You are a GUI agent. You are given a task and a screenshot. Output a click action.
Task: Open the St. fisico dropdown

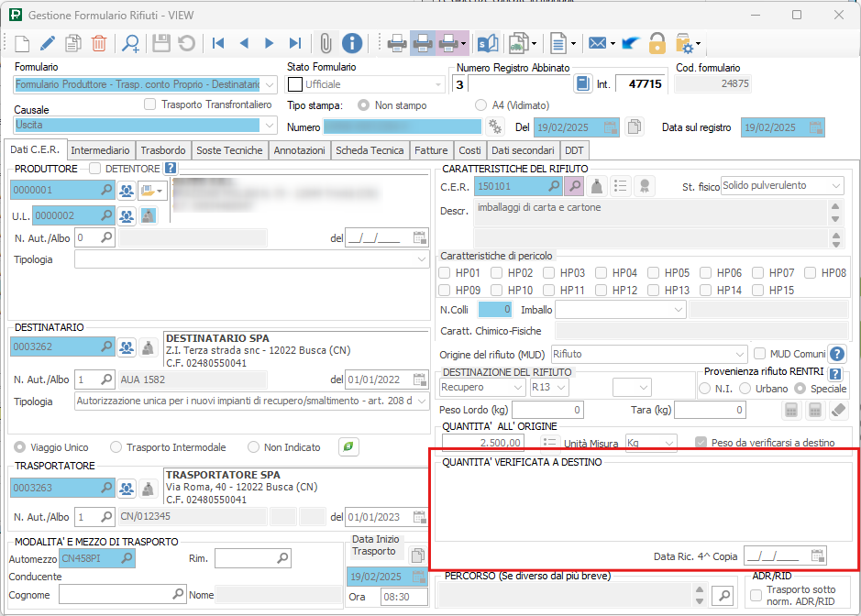pos(834,186)
